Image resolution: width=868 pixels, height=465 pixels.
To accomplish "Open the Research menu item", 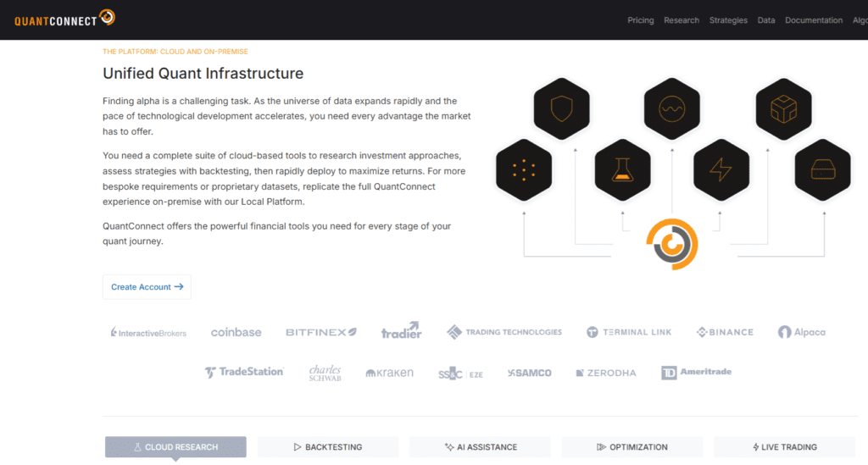I will (682, 20).
